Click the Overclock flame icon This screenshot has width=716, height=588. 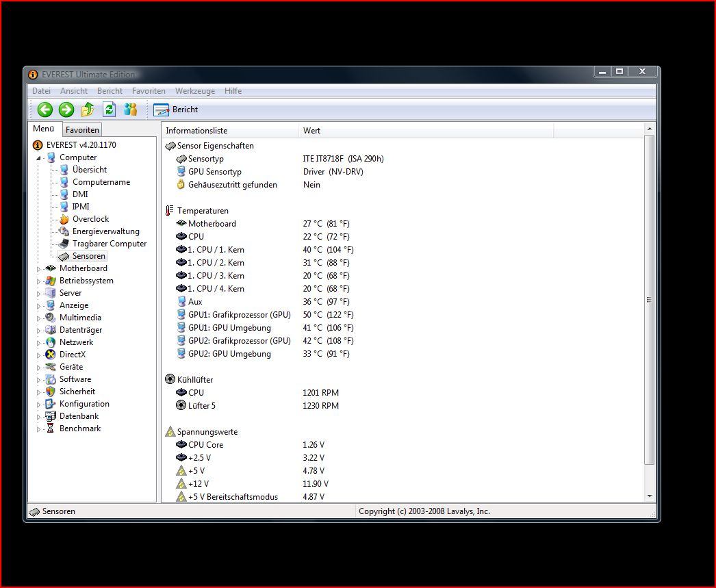64,218
